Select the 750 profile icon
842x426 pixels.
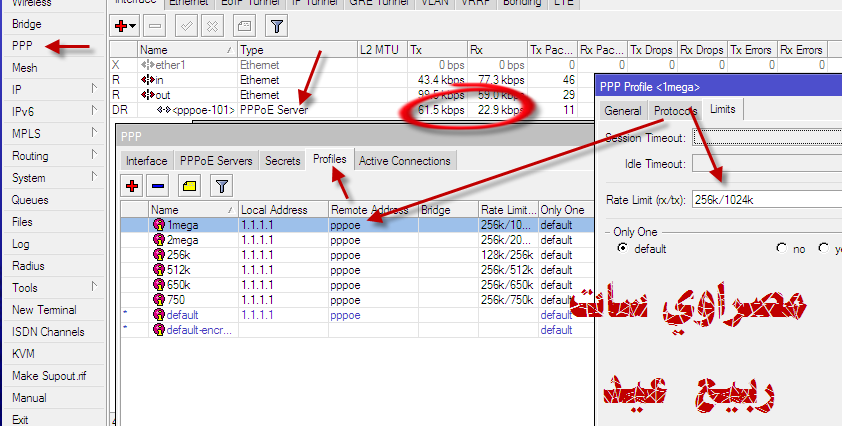[159, 300]
